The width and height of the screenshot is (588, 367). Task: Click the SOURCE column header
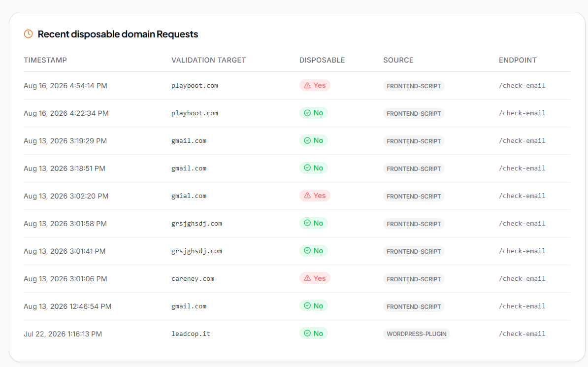coord(398,60)
